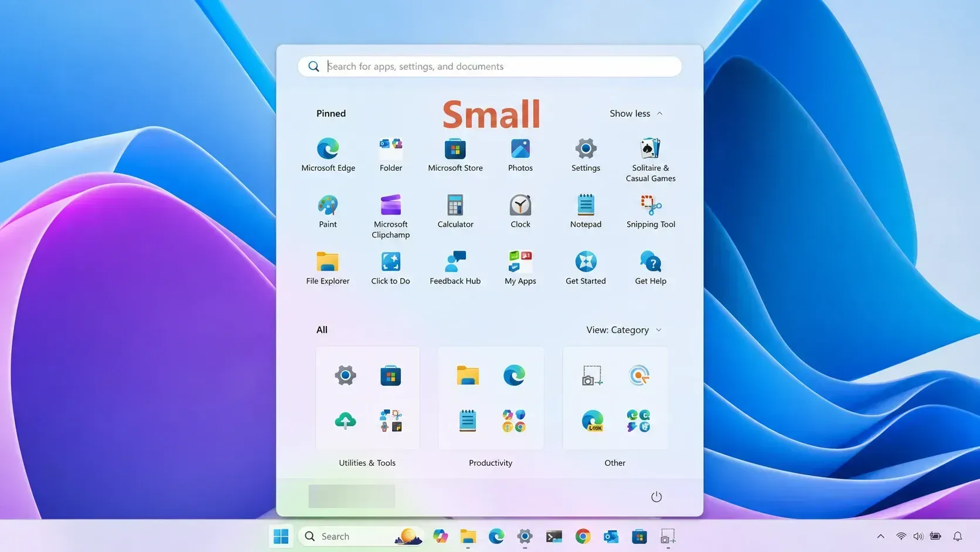
Task: Open Google Chrome from the taskbar
Action: coord(583,536)
